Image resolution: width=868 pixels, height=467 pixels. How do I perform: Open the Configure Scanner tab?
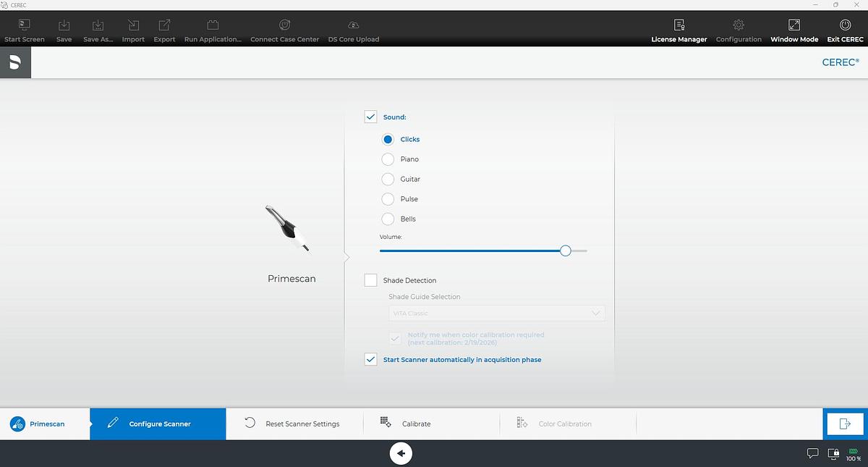[x=158, y=424]
